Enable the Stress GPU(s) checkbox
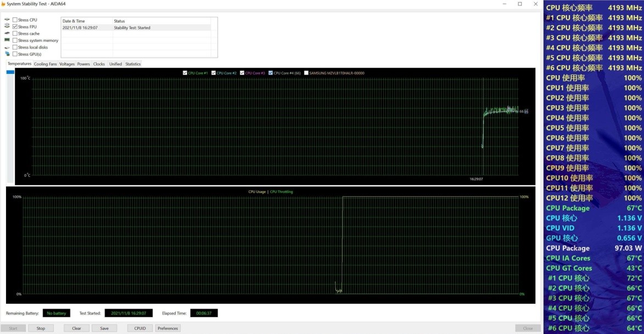The height and width of the screenshot is (334, 644). (15, 54)
